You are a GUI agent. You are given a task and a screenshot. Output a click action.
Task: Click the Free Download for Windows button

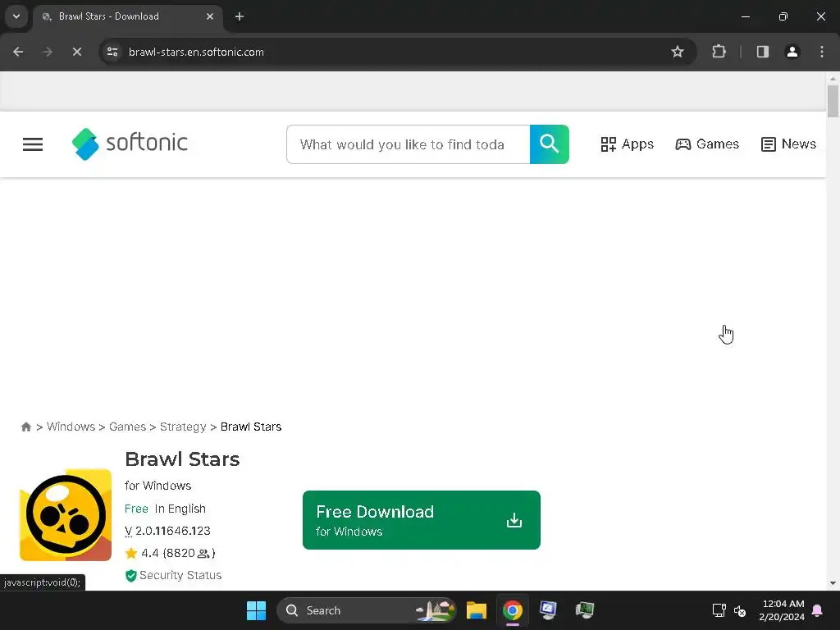422,519
